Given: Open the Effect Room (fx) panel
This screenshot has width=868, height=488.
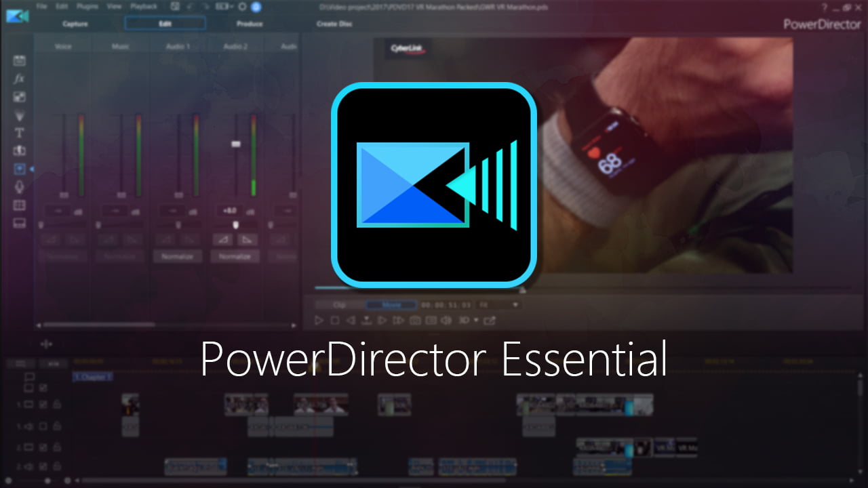Looking at the screenshot, I should click(x=19, y=78).
